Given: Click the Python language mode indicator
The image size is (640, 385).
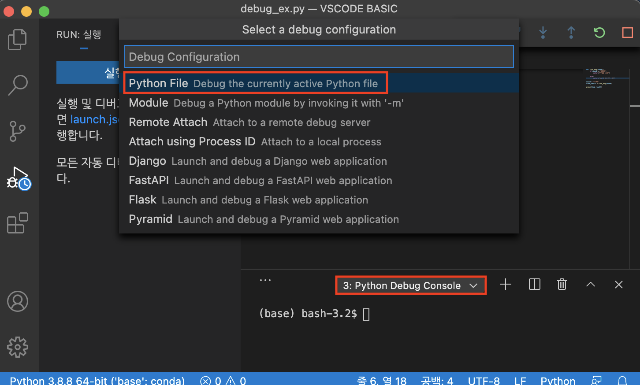Looking at the screenshot, I should point(558,381).
